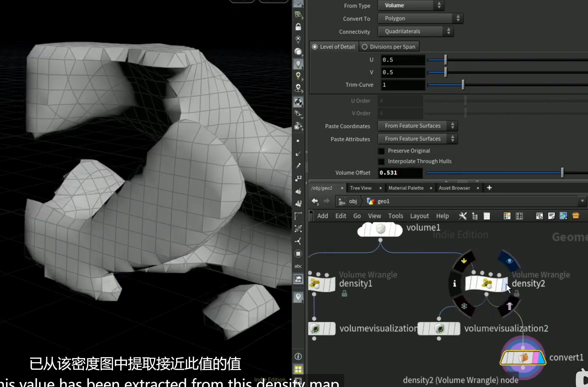Enable Interpolate Through Hulls checkbox
This screenshot has height=387, width=588.
point(381,161)
